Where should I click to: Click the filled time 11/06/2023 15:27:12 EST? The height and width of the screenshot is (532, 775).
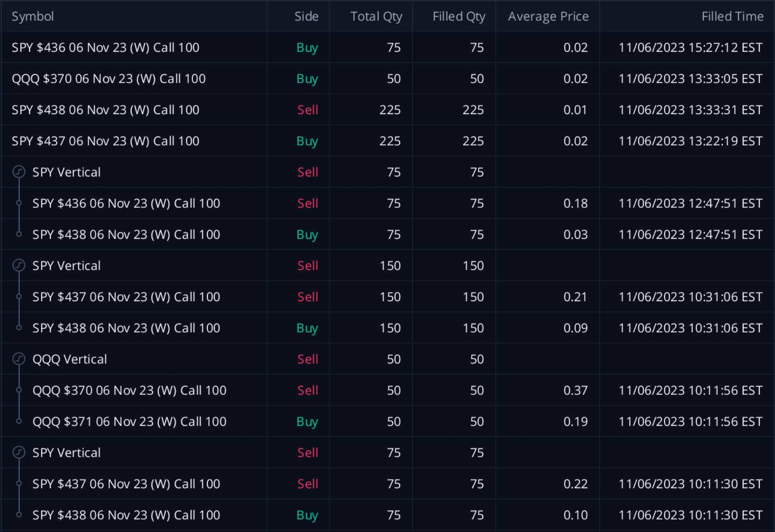coord(690,48)
